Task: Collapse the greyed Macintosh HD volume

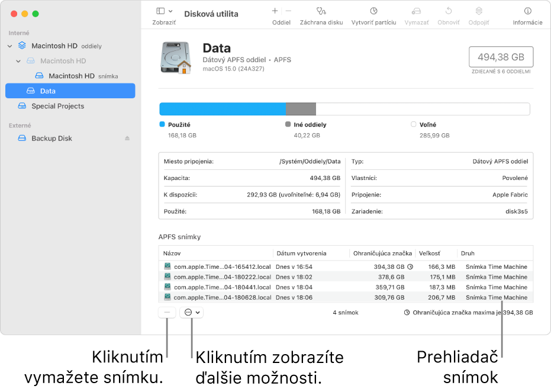Action: (18, 61)
